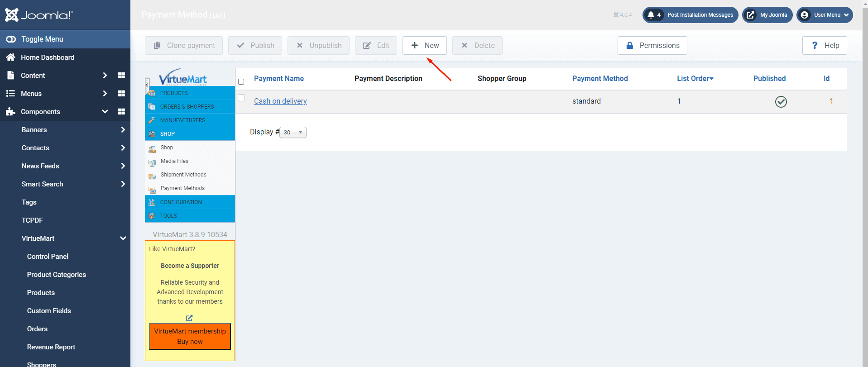Expand the Menus chevron
This screenshot has width=868, height=367.
[105, 94]
